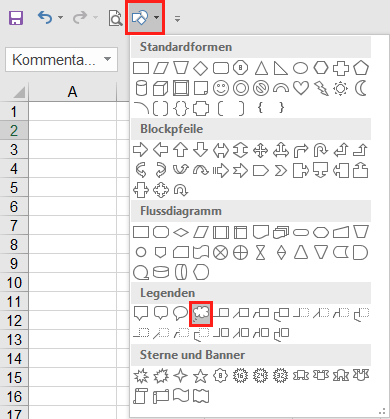Select the flowchart decision diamond
Screen dimensions: 390x419
point(181,232)
